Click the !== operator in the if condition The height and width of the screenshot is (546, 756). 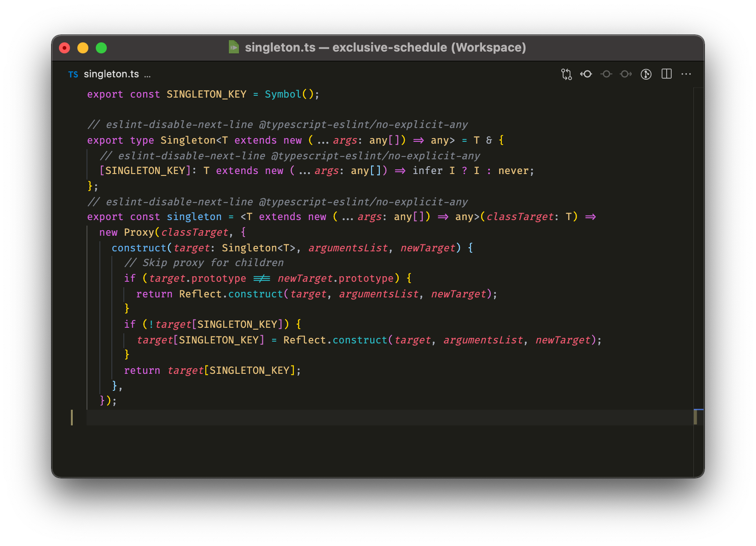point(262,279)
